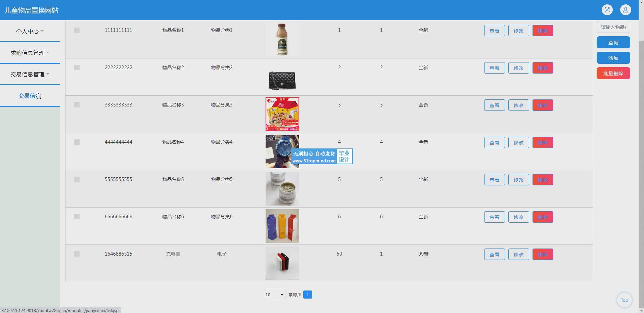
Task: View details of 物品名称3 with 查看
Action: pos(494,105)
